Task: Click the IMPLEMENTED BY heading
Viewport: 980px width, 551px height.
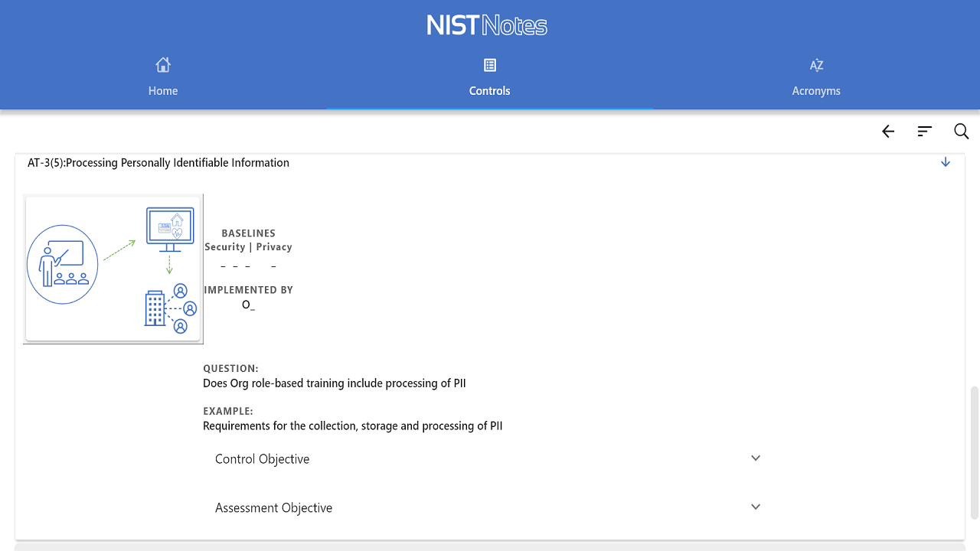Action: pos(248,290)
